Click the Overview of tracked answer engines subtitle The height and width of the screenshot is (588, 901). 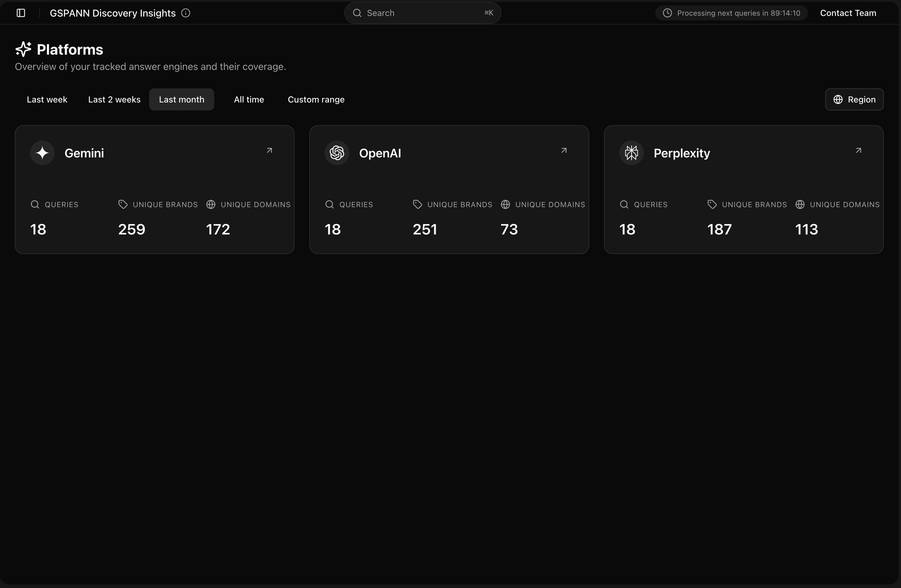150,67
